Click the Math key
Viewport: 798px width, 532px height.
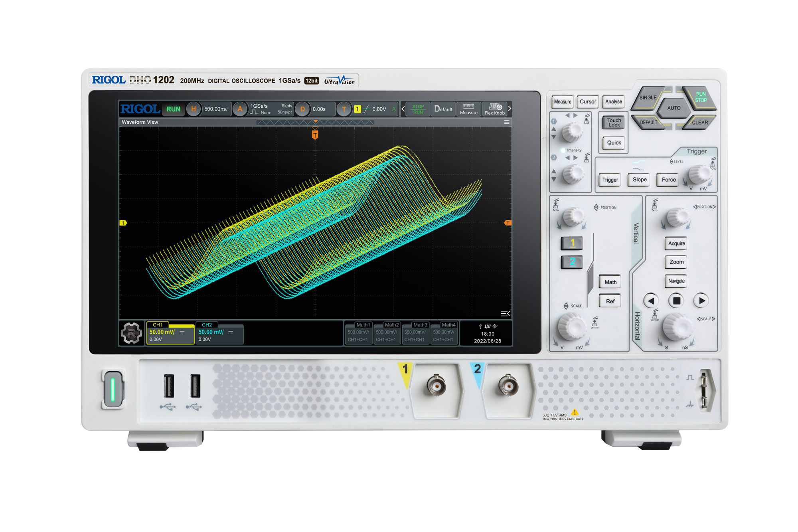point(610,282)
